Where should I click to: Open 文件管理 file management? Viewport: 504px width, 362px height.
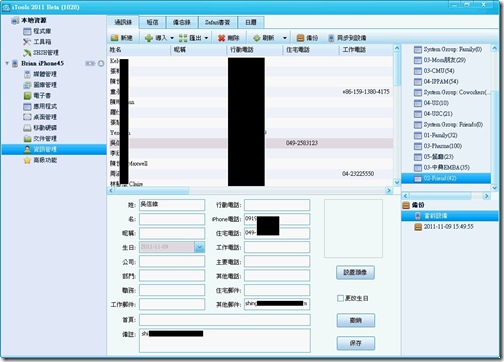click(41, 138)
